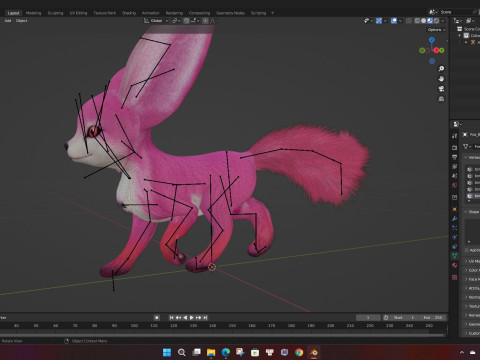Open gizmo dropdown arrow
The image size is (480, 360).
385,21
